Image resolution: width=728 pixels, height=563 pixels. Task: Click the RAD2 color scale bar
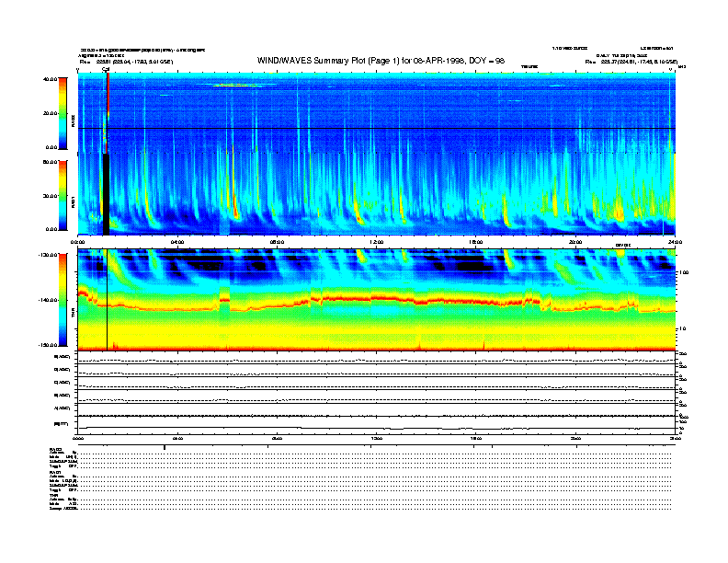click(63, 113)
